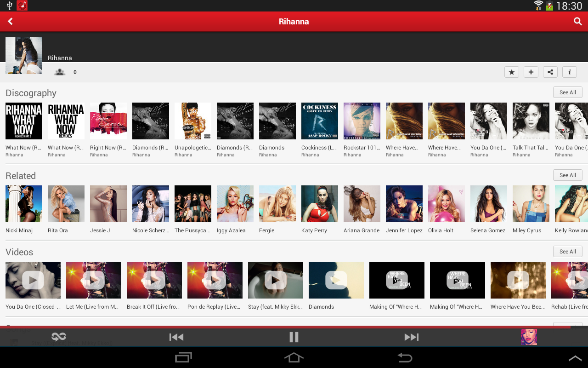Open Android recent apps
This screenshot has width=588, height=368.
tap(184, 357)
